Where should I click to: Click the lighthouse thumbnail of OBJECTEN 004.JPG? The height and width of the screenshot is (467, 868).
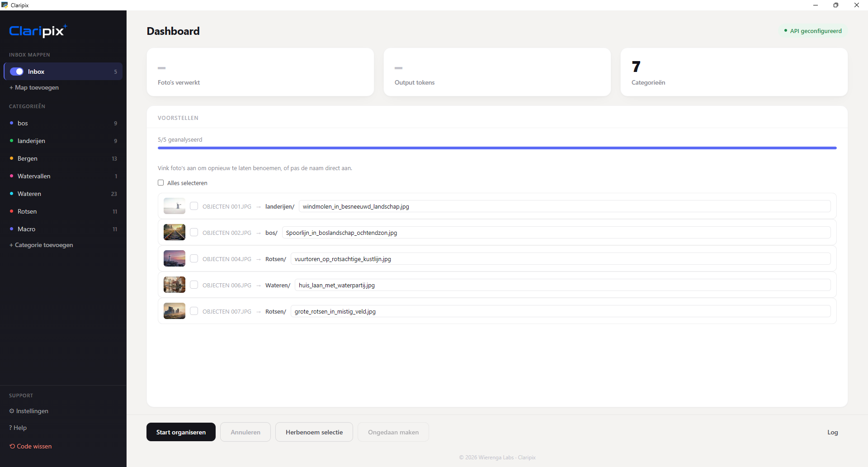(175, 258)
